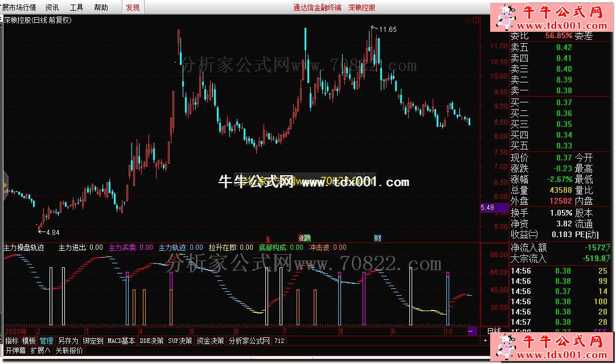Click the 底部构成: 0.00 indicator value
This screenshot has width=616, height=364.
point(281,248)
